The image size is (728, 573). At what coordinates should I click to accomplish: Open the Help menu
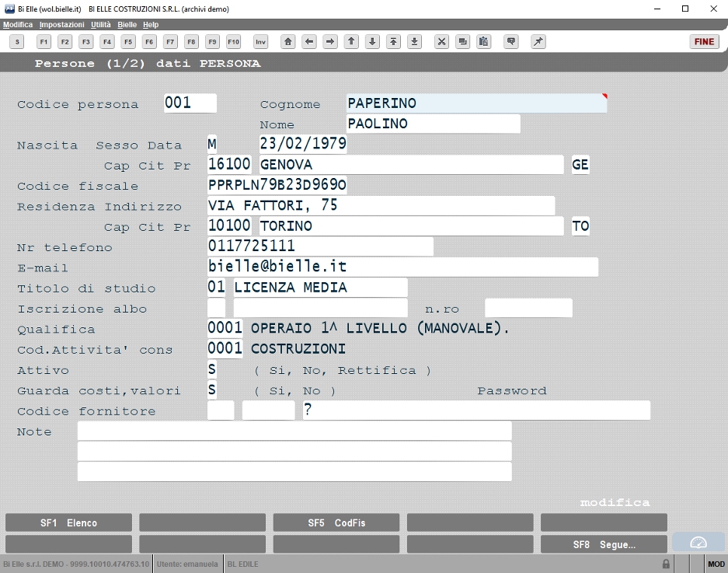tap(151, 25)
